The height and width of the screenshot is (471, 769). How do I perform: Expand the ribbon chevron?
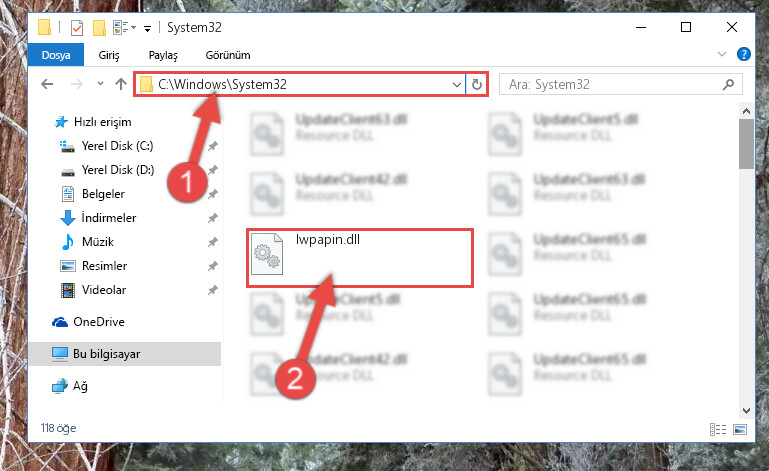[721, 54]
